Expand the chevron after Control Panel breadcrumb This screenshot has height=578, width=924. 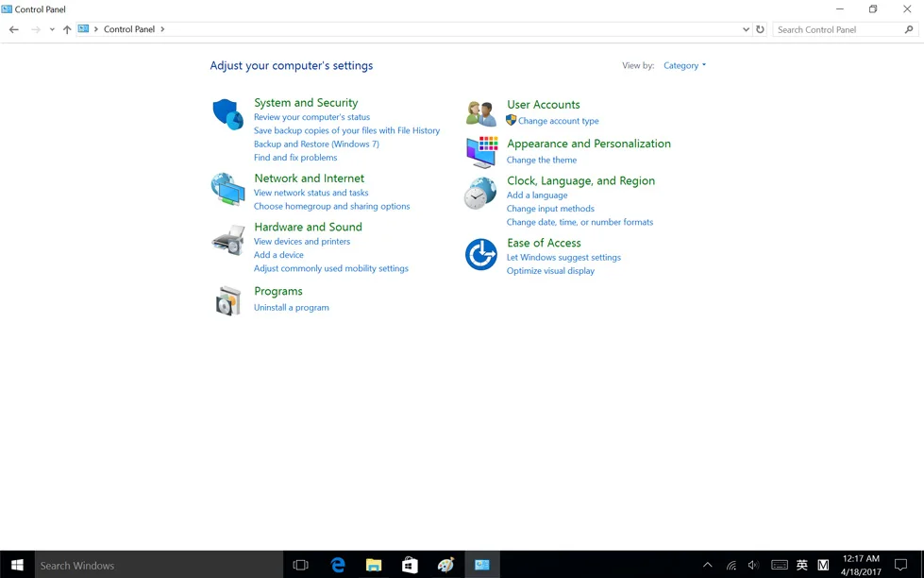(x=162, y=29)
